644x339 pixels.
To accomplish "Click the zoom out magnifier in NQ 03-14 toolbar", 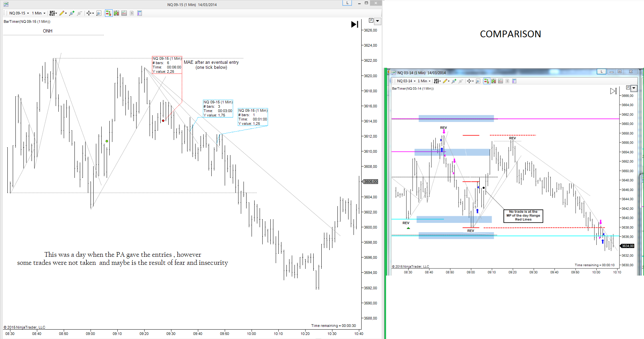I will point(461,81).
